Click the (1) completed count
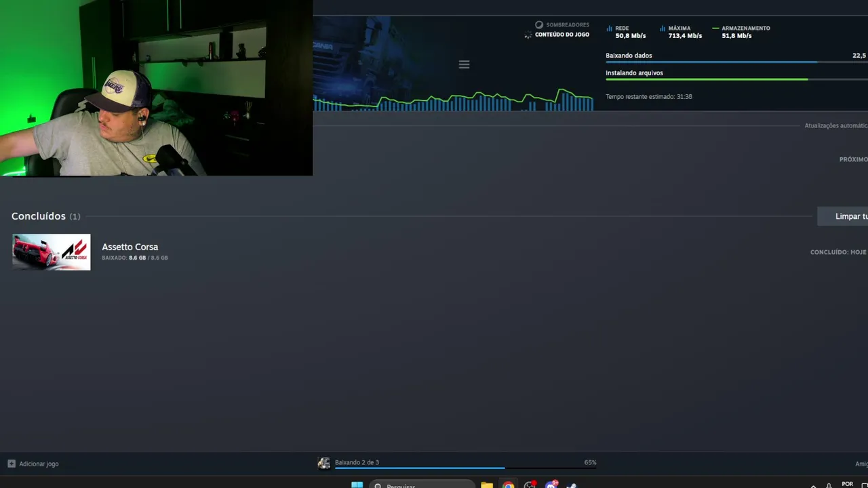This screenshot has width=868, height=488. pyautogui.click(x=75, y=217)
